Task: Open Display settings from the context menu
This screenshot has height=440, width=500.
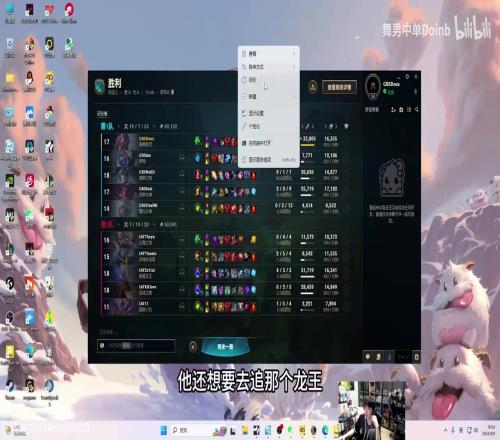Action: tap(256, 113)
